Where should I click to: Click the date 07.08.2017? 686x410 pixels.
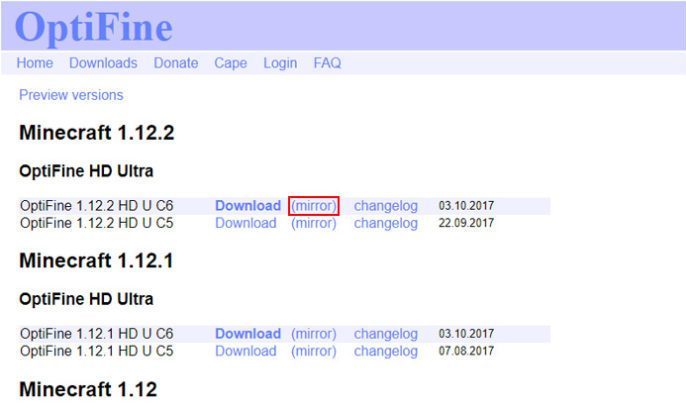pos(466,351)
